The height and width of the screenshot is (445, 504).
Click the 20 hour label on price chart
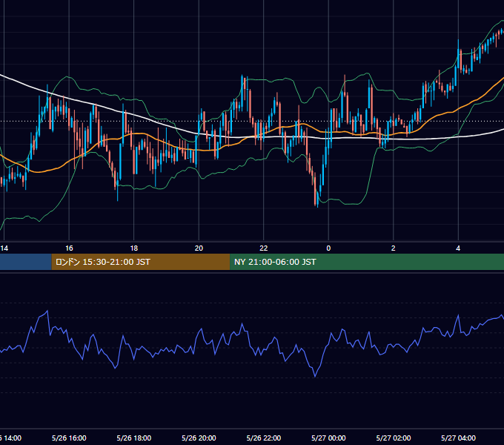[199, 248]
